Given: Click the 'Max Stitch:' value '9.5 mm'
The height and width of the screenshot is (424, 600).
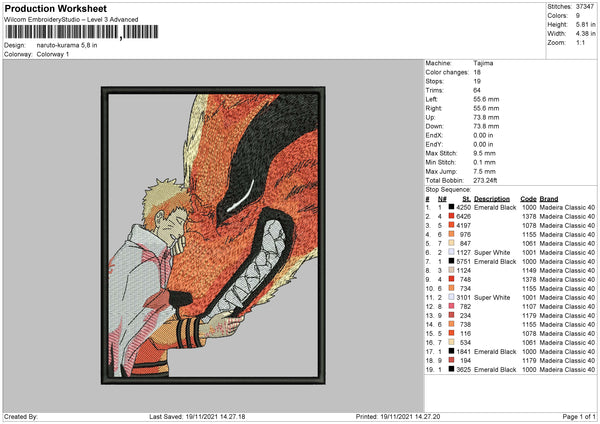Looking at the screenshot, I should pos(484,153).
